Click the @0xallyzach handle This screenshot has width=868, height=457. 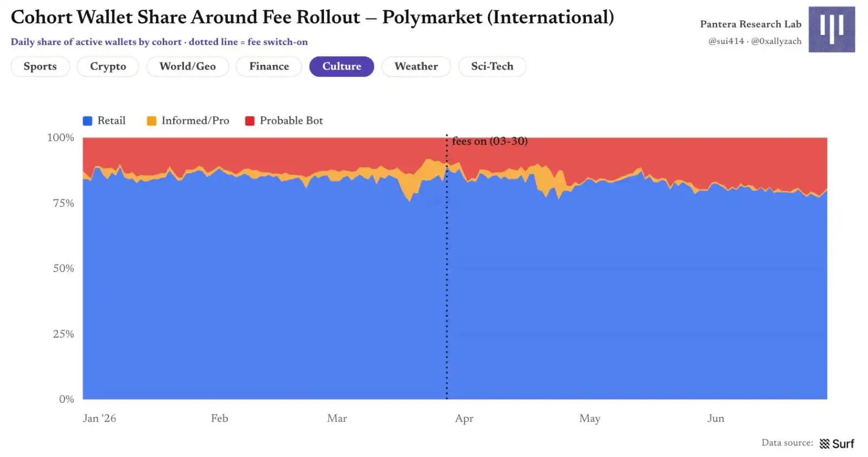click(776, 41)
